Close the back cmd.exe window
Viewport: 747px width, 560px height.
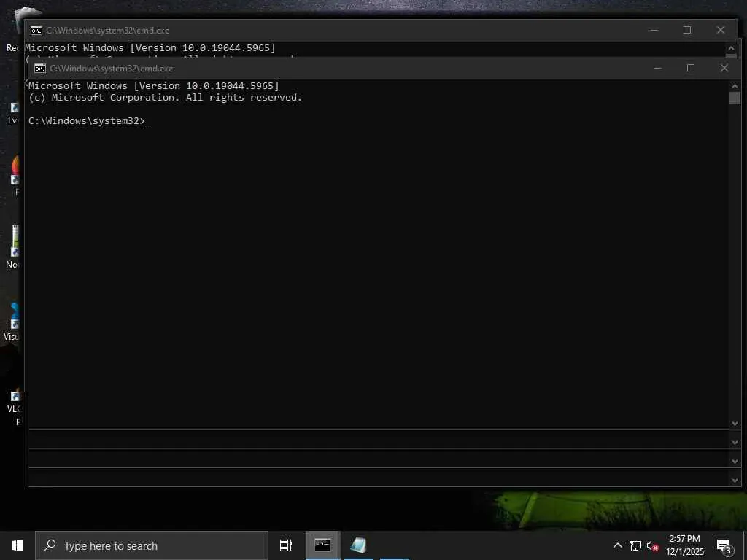click(720, 30)
